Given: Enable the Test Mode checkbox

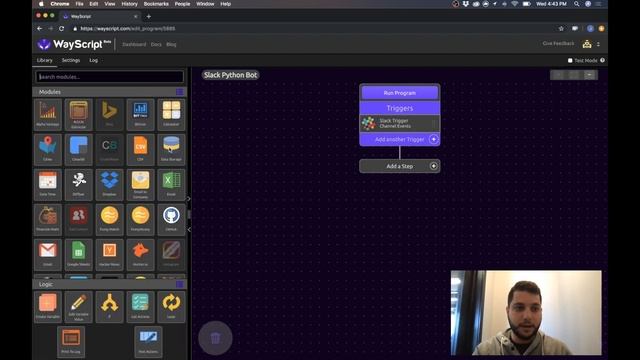Looking at the screenshot, I should (x=570, y=60).
